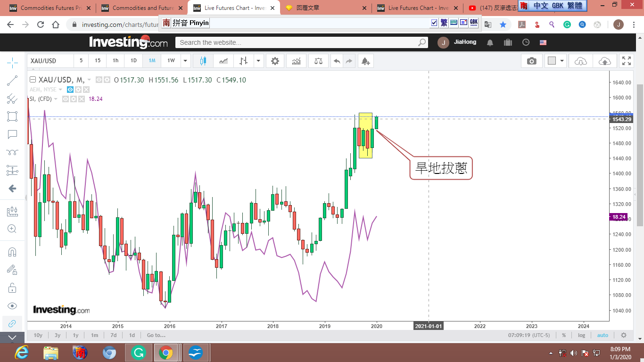Open the alerts bell in site header
Viewport: 644px width, 362px height.
pos(490,42)
